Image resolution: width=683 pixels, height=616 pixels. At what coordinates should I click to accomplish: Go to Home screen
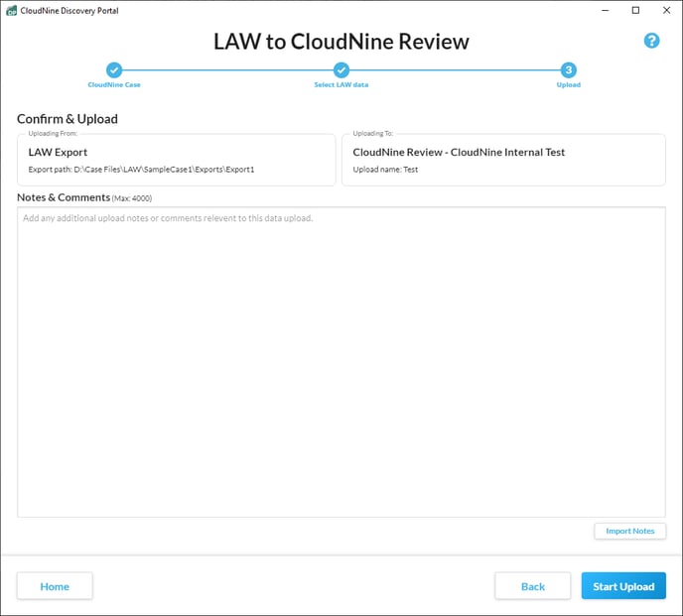point(55,586)
